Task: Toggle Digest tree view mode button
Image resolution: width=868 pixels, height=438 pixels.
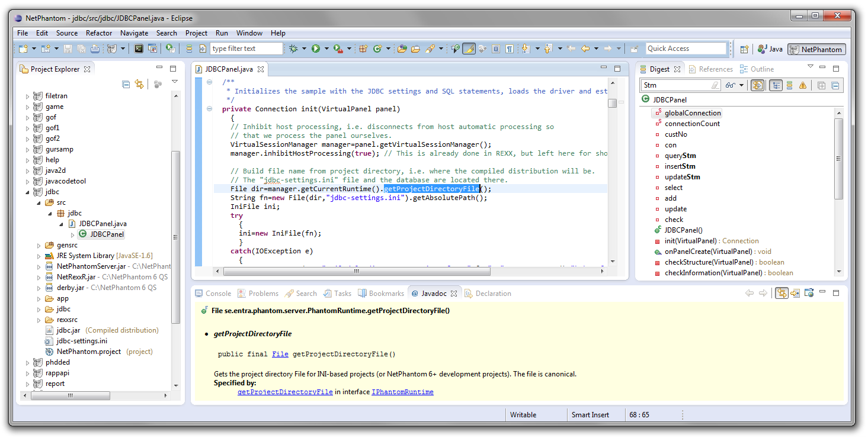Action: (x=776, y=85)
